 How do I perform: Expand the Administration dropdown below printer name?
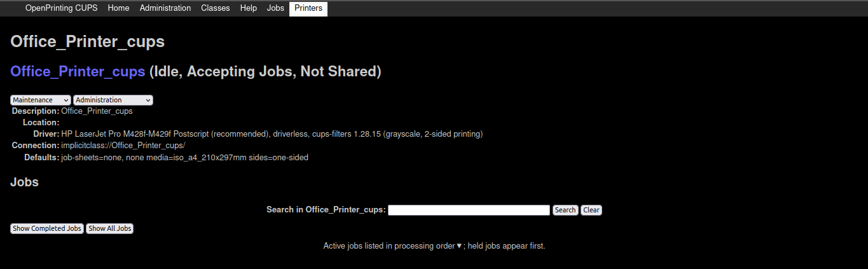pos(113,100)
